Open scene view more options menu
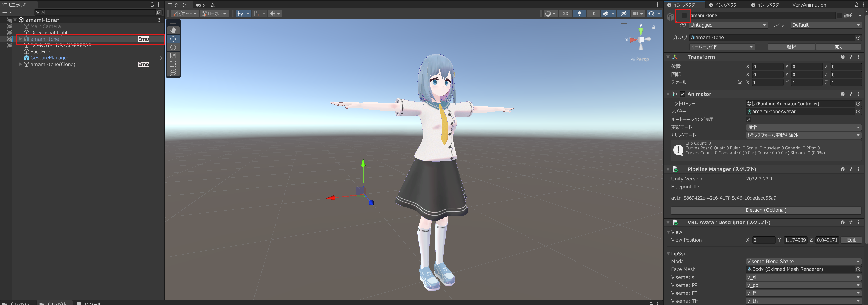The image size is (868, 305). 658,5
